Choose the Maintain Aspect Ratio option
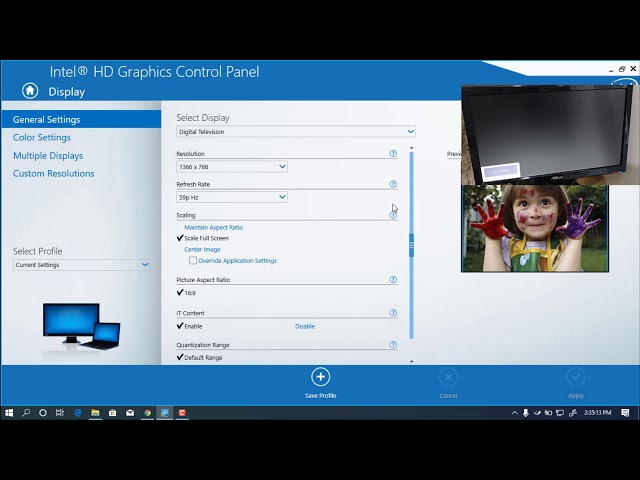Screen dimensions: 640x480 213,227
